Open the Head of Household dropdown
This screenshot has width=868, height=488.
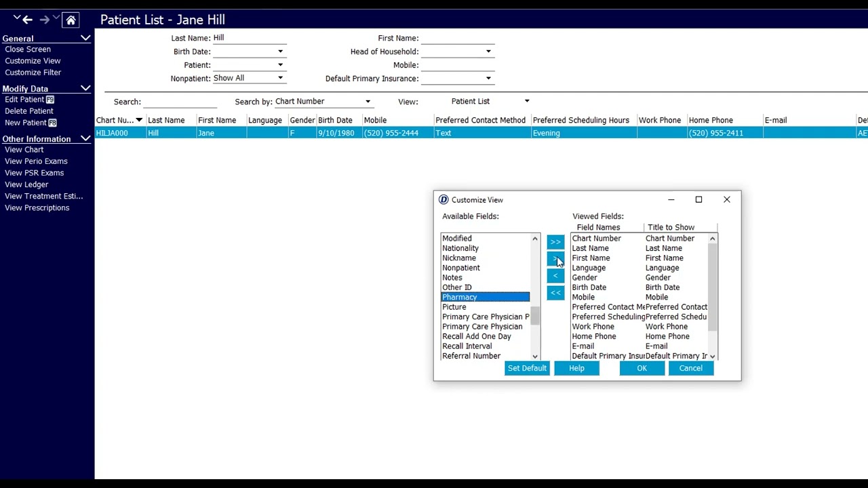point(488,52)
